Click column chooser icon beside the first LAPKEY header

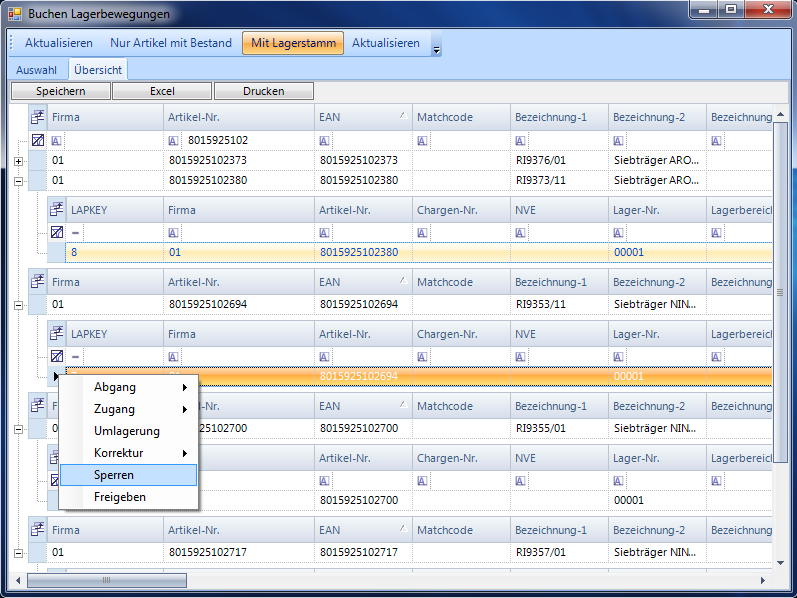point(57,210)
